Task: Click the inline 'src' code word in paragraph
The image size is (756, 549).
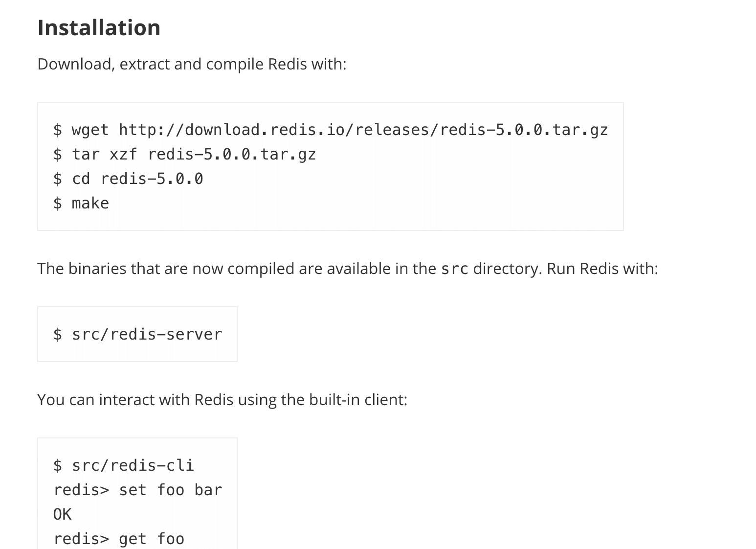Action: (x=454, y=269)
